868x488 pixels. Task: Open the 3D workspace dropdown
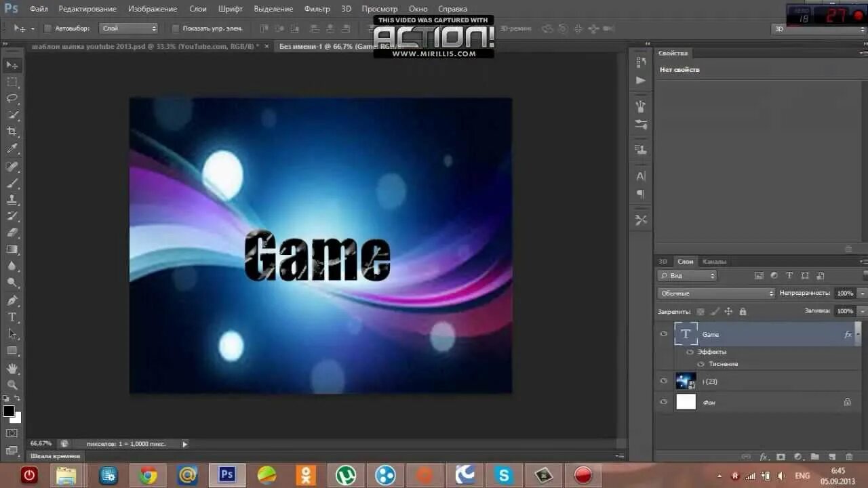pos(820,29)
